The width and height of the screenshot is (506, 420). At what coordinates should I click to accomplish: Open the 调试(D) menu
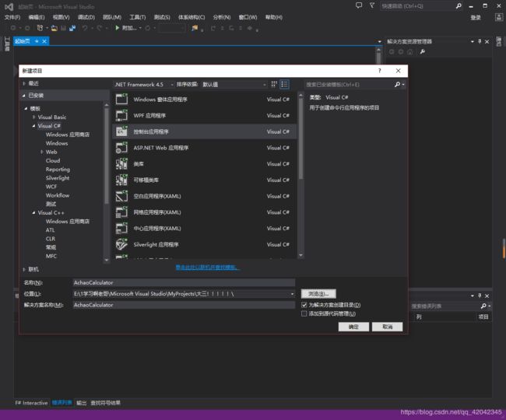86,17
